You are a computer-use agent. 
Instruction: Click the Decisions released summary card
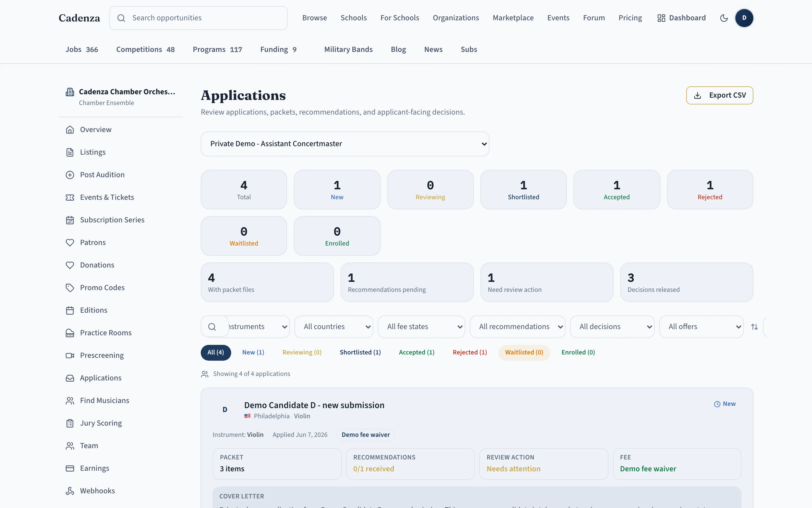[687, 282]
